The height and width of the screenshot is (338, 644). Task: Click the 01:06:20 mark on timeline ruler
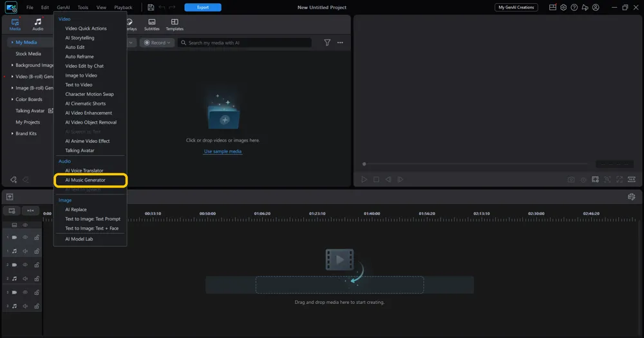tap(262, 214)
